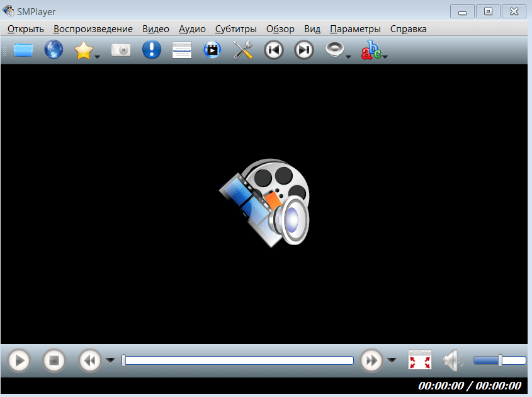Screen dimensions: 532x397
Task: Rewind with the double-left arrow button
Action: tap(90, 360)
